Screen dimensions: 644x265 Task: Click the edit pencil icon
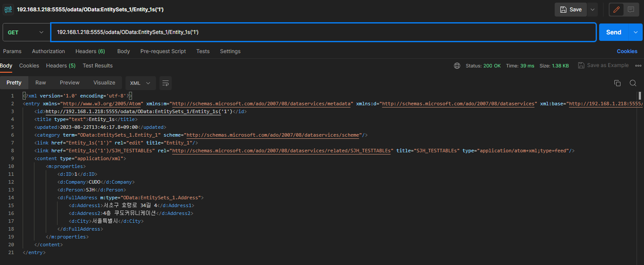click(x=616, y=10)
